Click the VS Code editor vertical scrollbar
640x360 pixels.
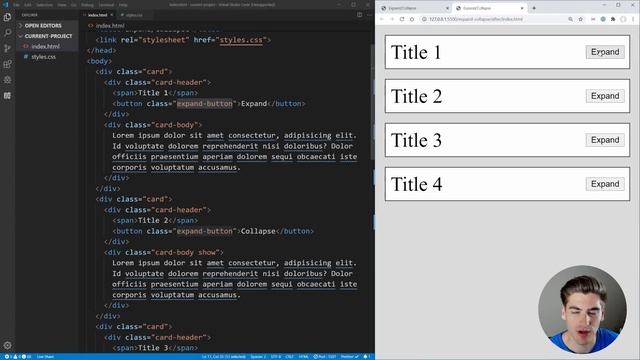372,102
